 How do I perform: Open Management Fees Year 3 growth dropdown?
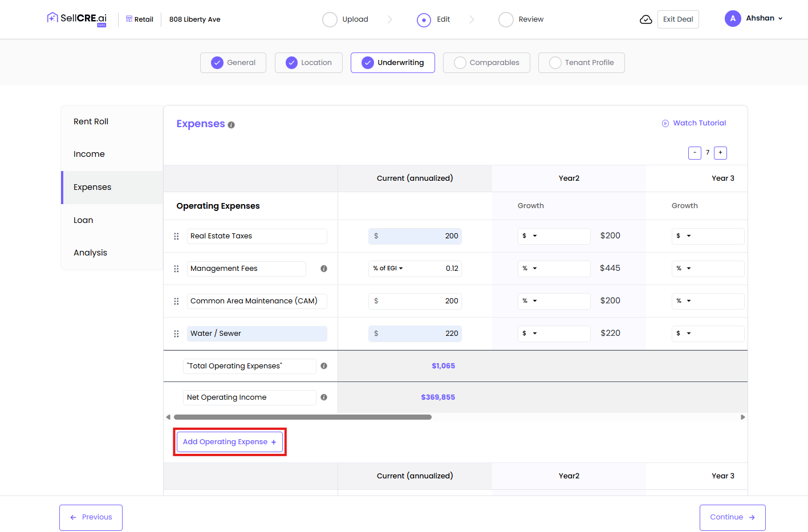684,269
